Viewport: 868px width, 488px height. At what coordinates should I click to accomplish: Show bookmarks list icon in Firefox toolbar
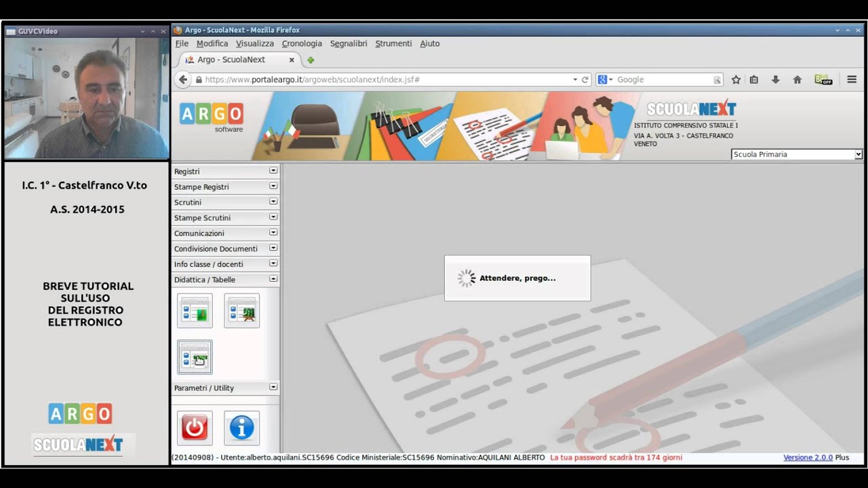coord(754,79)
